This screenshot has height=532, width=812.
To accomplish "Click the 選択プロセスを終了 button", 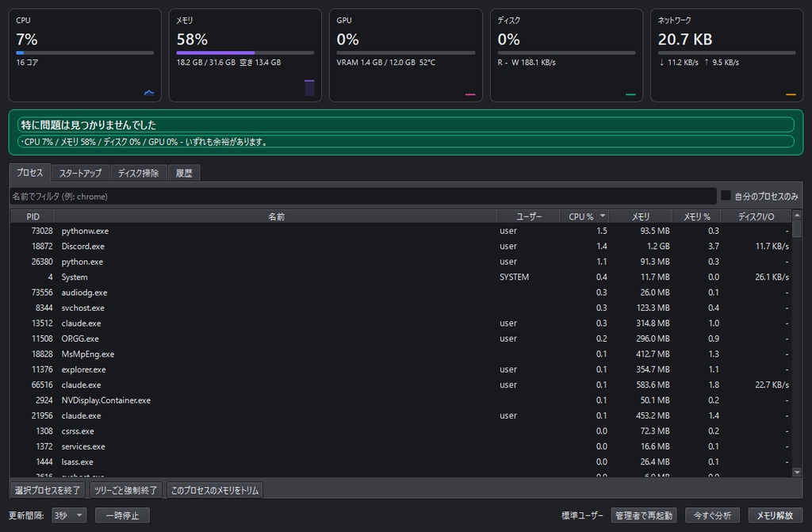I will (48, 490).
